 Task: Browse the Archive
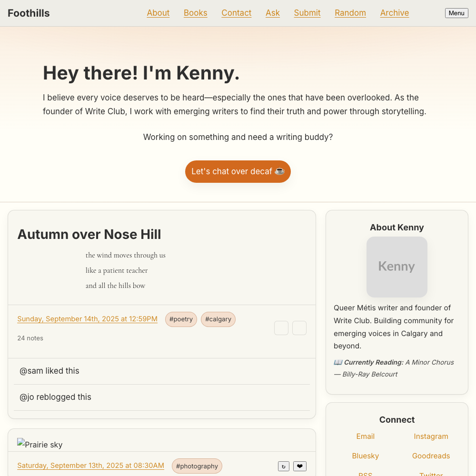[394, 13]
